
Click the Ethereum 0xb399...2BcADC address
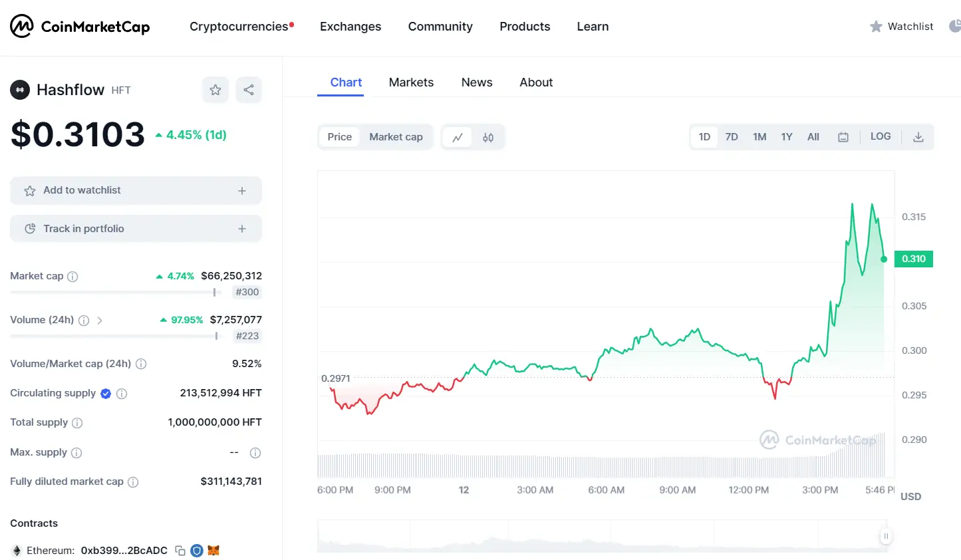coord(124,551)
